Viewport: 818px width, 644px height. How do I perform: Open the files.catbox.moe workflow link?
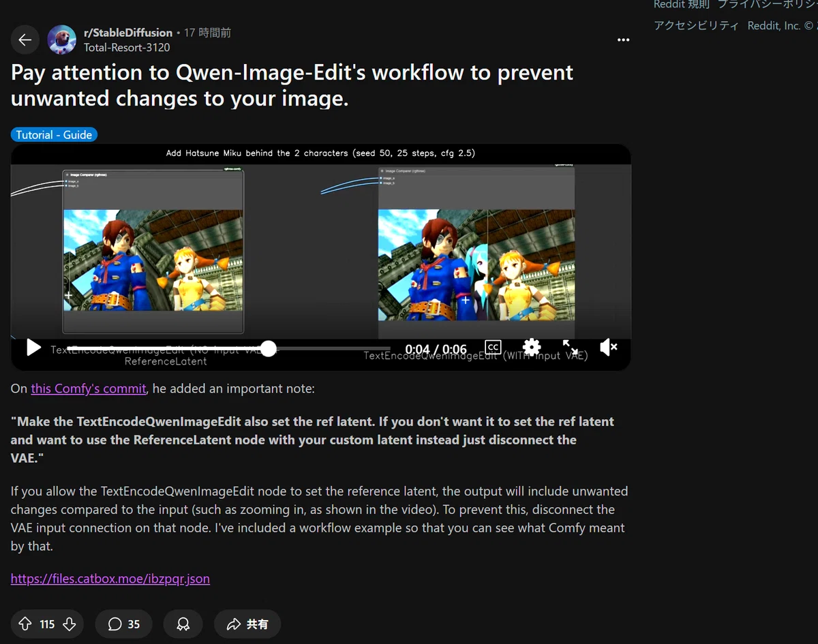pos(110,579)
